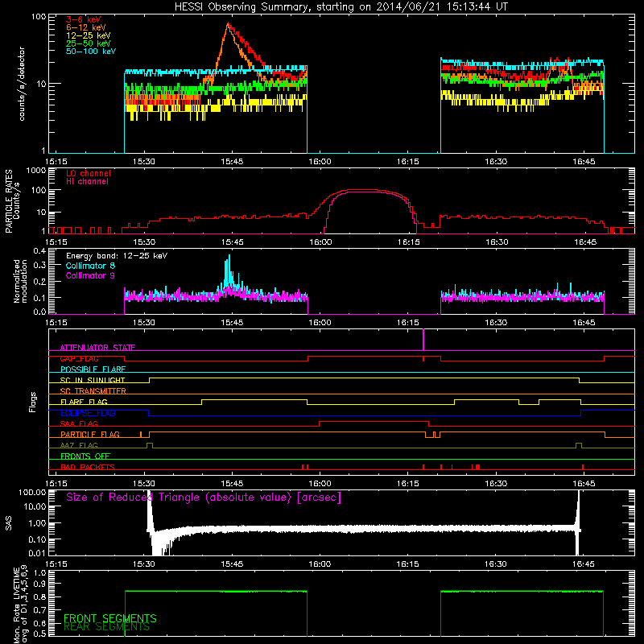This screenshot has width=644, height=644.
Task: Click the particle rates plateau in the SAA region
Action: click(361, 191)
